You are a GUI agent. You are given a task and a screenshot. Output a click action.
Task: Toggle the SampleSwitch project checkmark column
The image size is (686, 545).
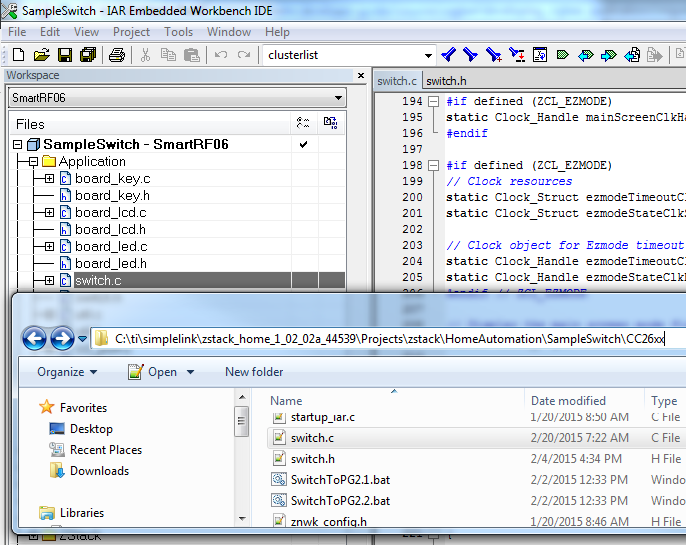coord(303,145)
